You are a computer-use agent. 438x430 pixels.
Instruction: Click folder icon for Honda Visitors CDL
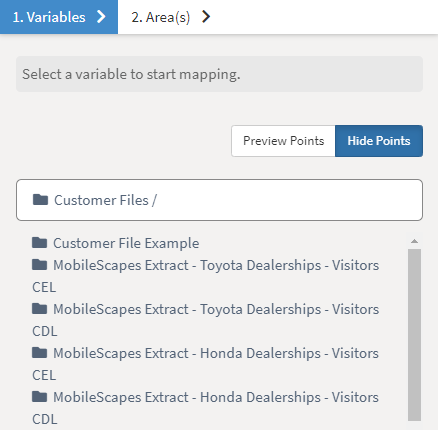pyautogui.click(x=39, y=397)
